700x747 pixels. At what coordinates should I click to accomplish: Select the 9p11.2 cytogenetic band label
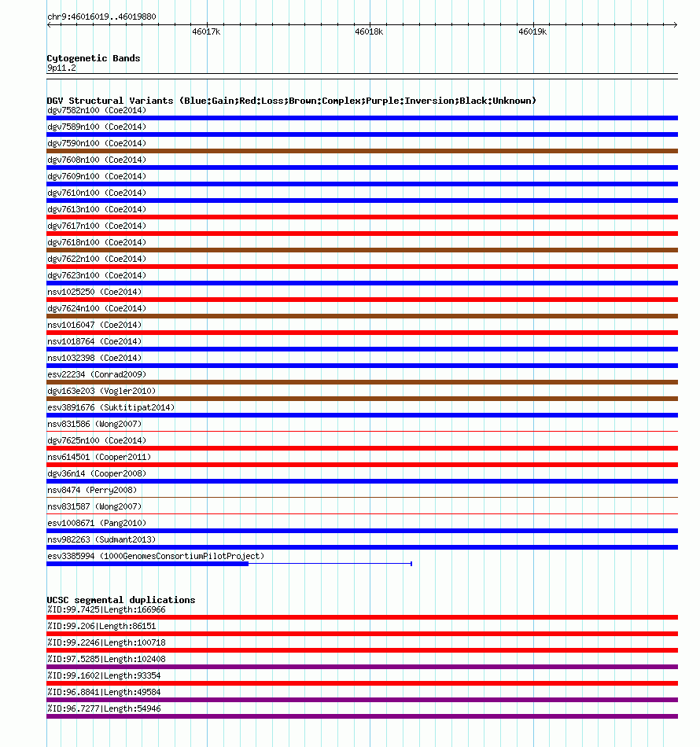point(61,68)
